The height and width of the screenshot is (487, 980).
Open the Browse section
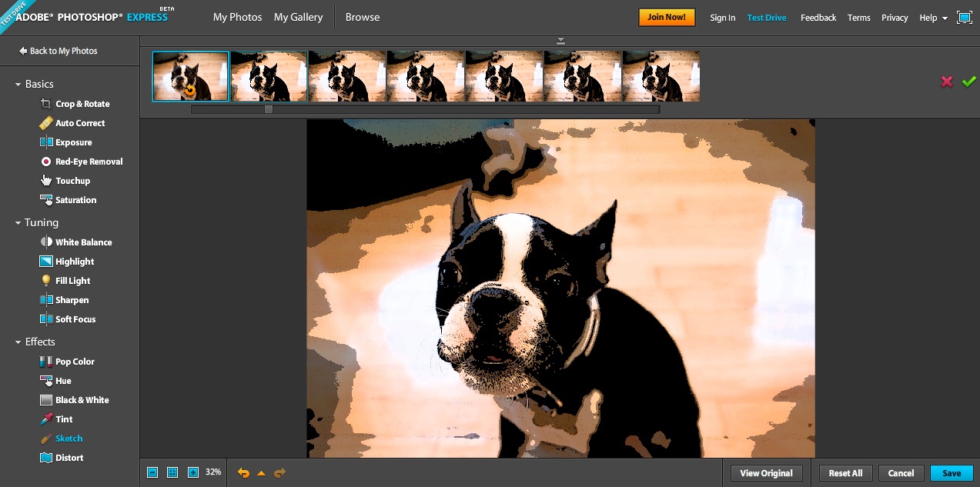[362, 17]
